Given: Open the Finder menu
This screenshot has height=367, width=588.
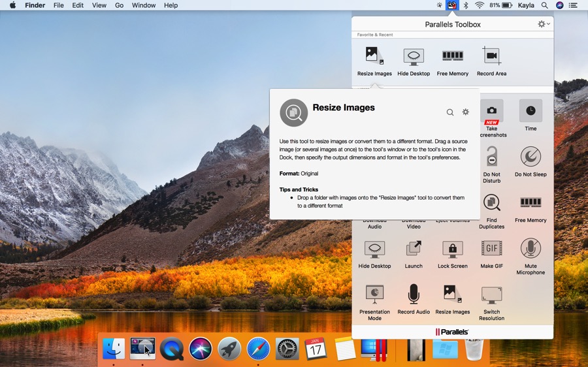Looking at the screenshot, I should tap(35, 5).
